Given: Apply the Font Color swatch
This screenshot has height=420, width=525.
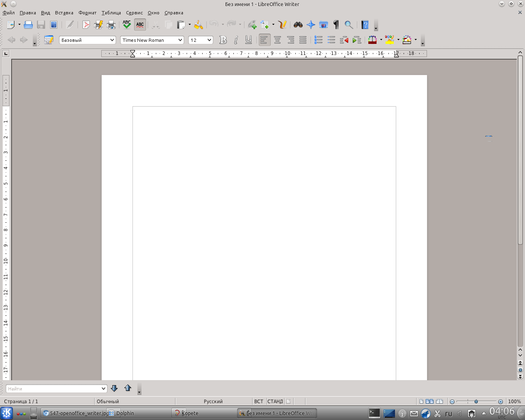Looking at the screenshot, I should point(372,40).
